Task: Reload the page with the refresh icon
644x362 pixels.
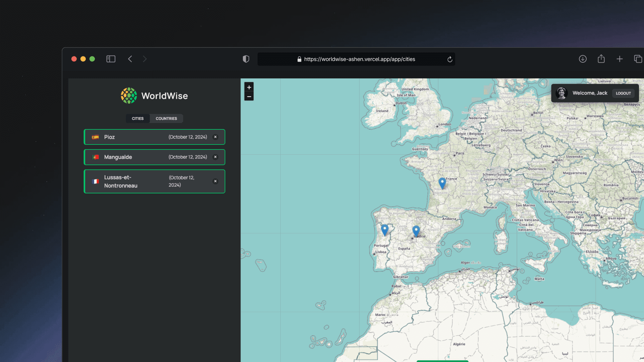Action: (450, 59)
